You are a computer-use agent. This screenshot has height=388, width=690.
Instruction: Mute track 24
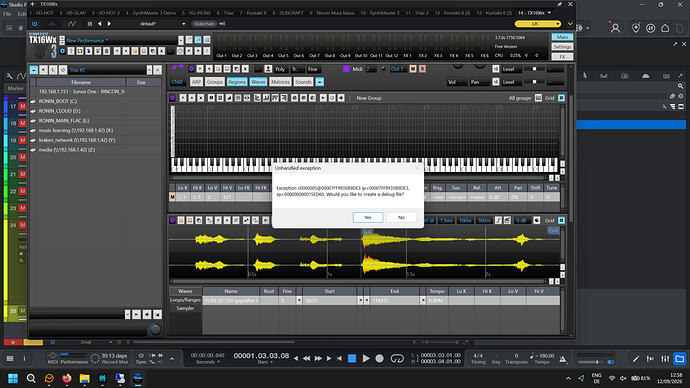pos(22,225)
